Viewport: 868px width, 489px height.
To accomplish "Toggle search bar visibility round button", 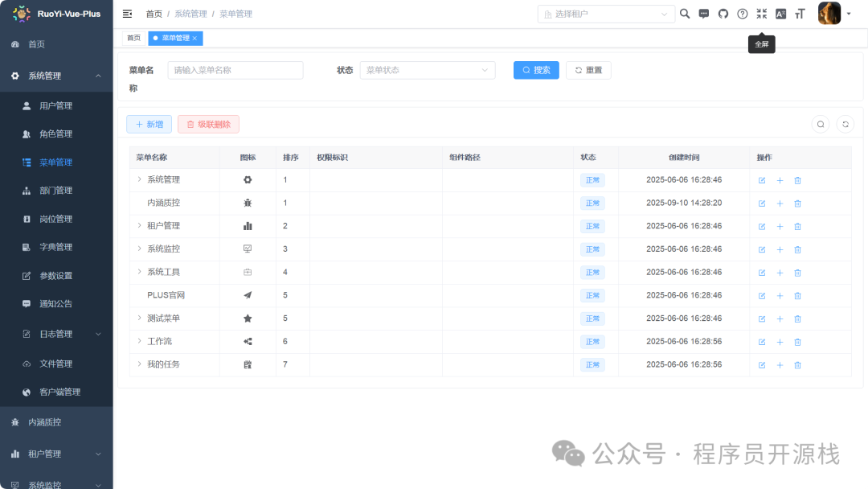I will (x=821, y=124).
